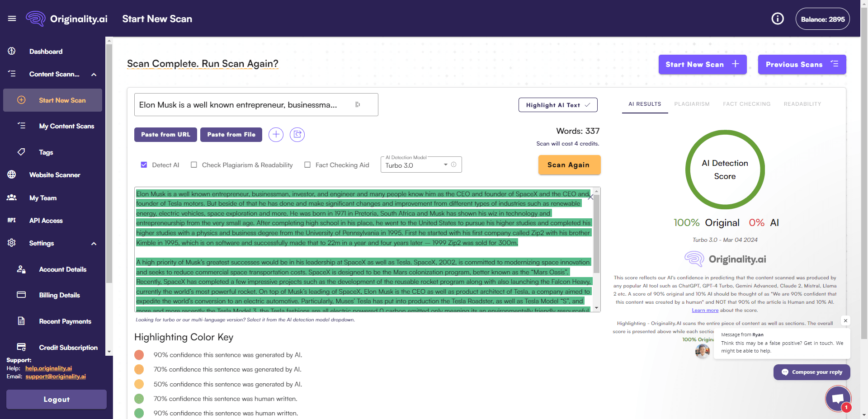Click the model info icon next to Turbo 3.0

(454, 165)
